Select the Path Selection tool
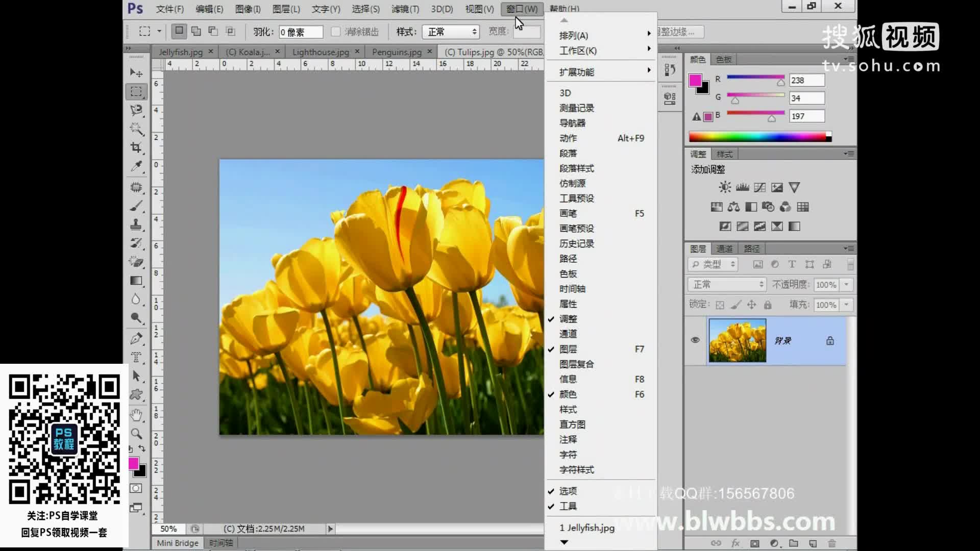Image resolution: width=980 pixels, height=551 pixels. pyautogui.click(x=136, y=376)
